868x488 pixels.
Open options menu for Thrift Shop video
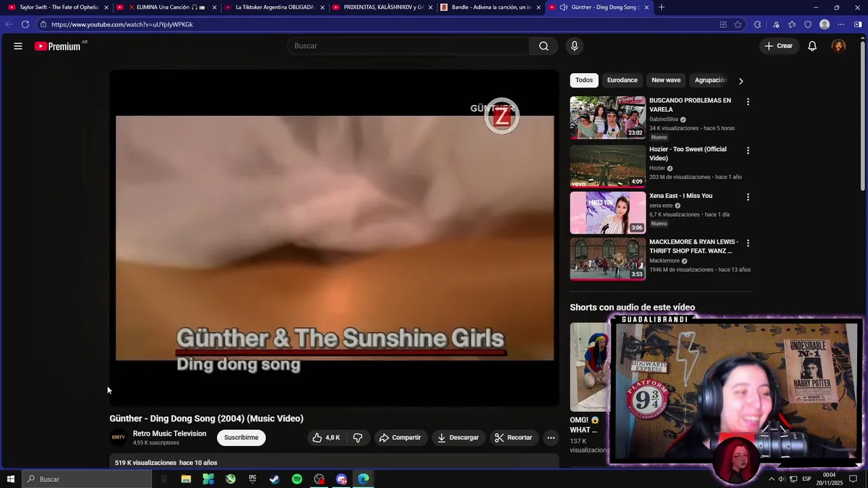point(748,243)
